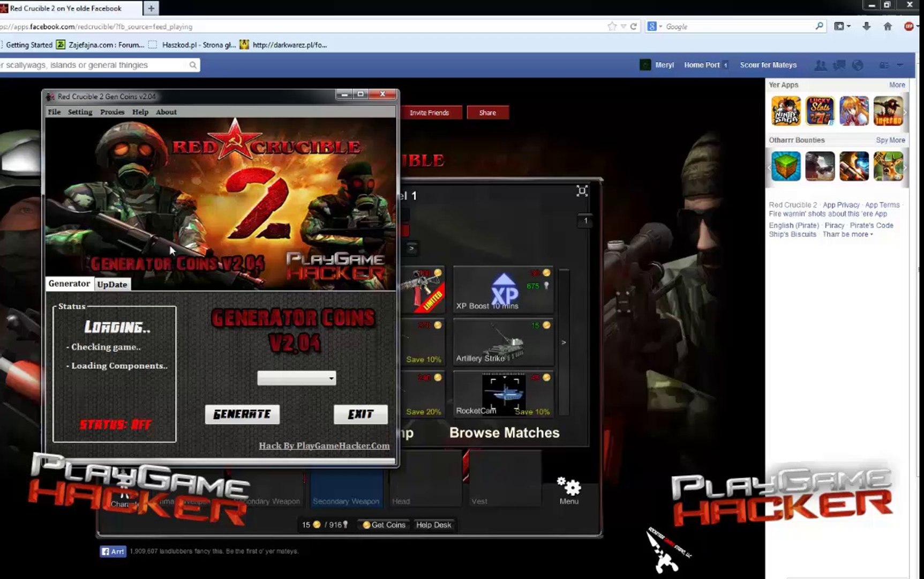Open the browser downloads arrow
Screen dimensions: 924x579
point(866,26)
